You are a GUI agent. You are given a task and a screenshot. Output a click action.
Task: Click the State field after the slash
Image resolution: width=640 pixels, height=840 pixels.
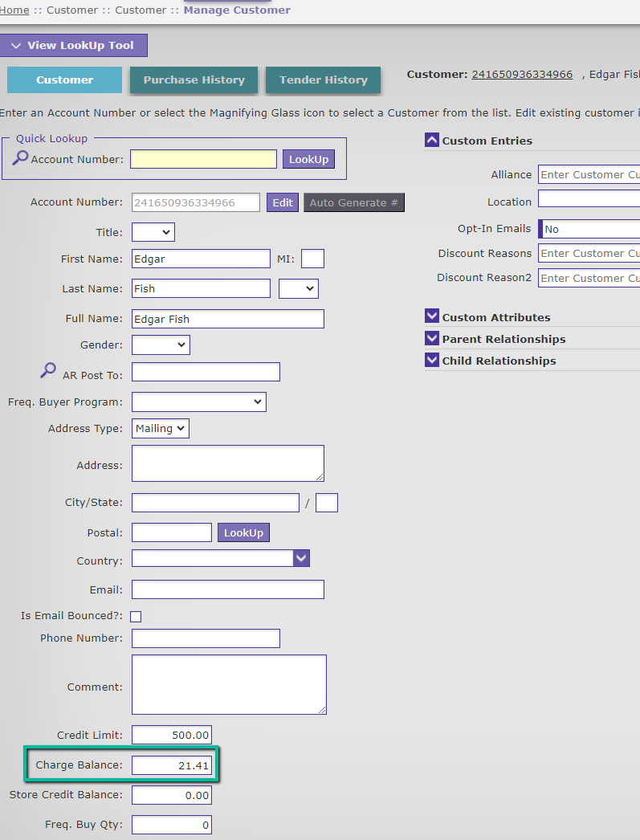[x=327, y=503]
